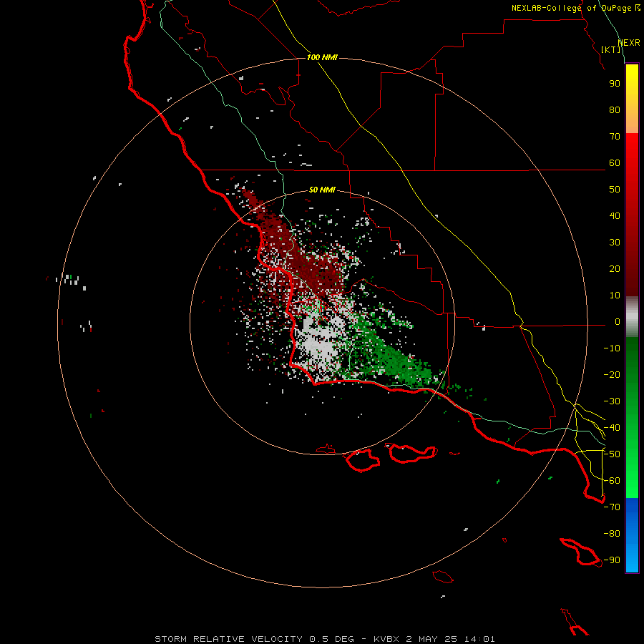This screenshot has height=644, width=644.
Task: Click the '80' label on the velocity scale
Action: click(615, 110)
